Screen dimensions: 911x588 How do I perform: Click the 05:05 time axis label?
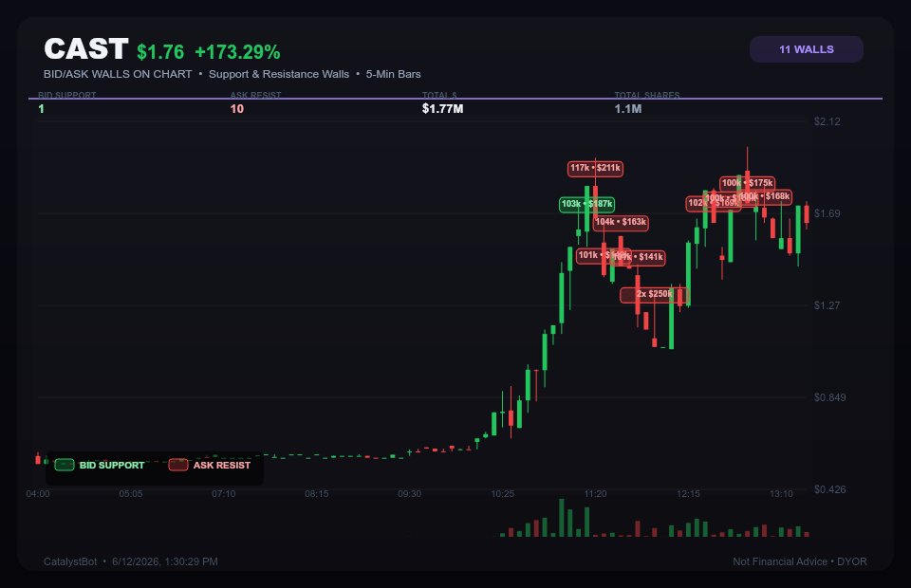coord(131,494)
